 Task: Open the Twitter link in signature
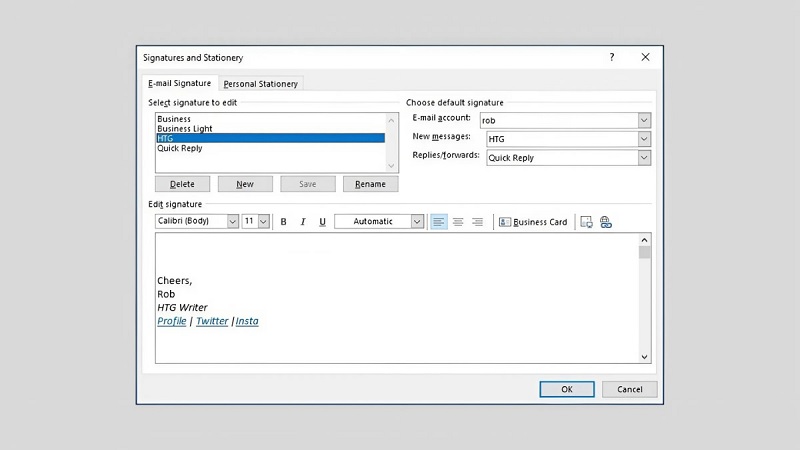[x=212, y=321]
